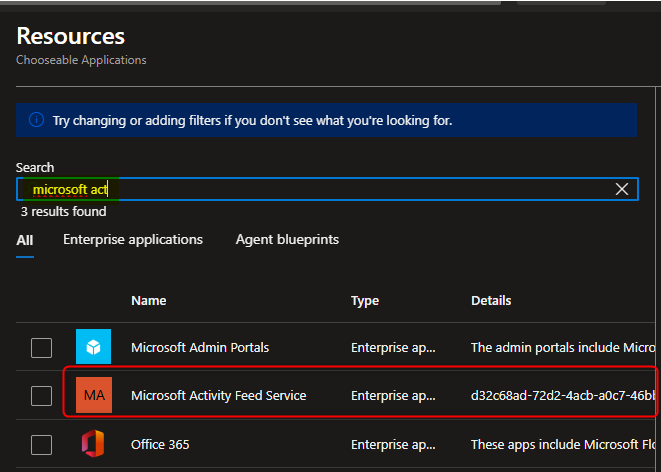Screen dimensions: 661x472
Task: Click inside the Search input field
Action: coord(327,189)
